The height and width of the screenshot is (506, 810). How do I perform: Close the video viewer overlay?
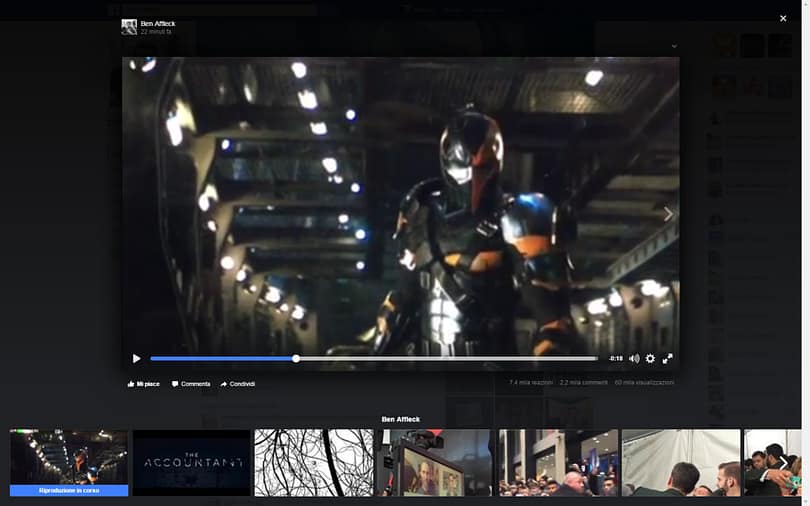point(783,18)
